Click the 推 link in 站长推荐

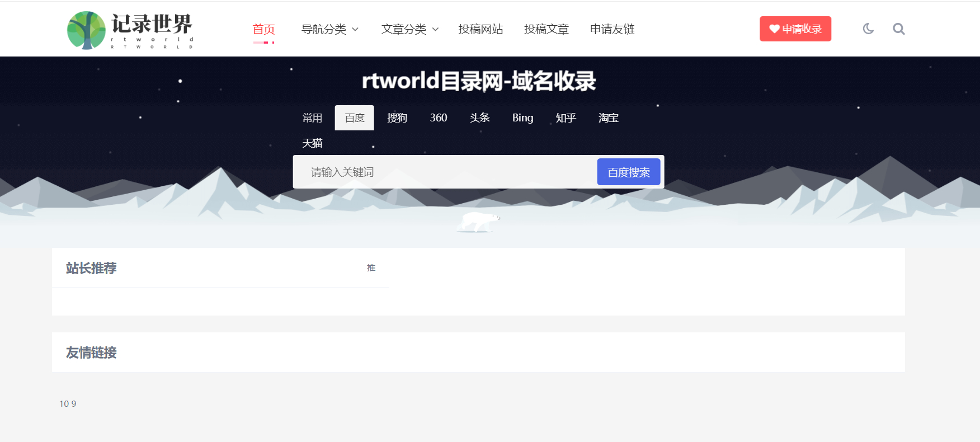(x=371, y=268)
